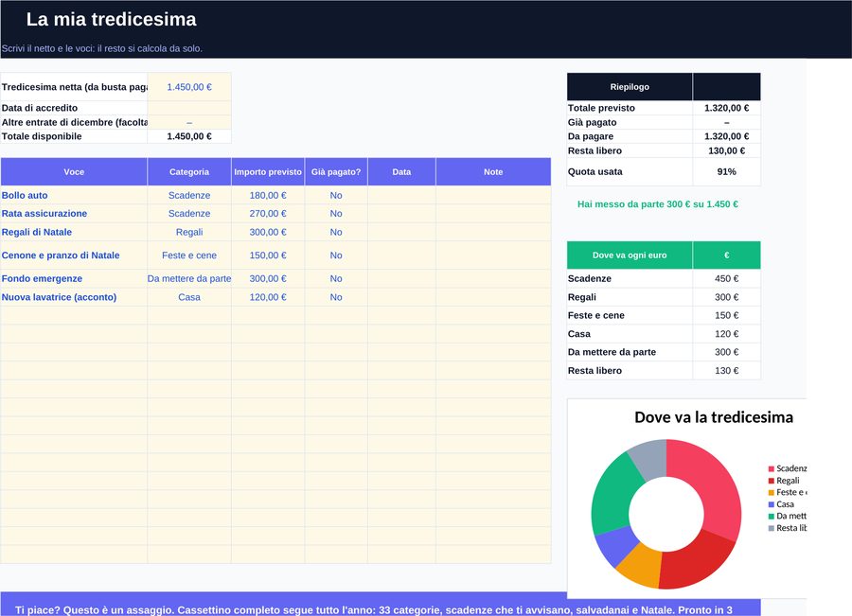Screen dimensions: 852x616
Task: Click the 'Già pagato?' column header
Action: pos(336,171)
